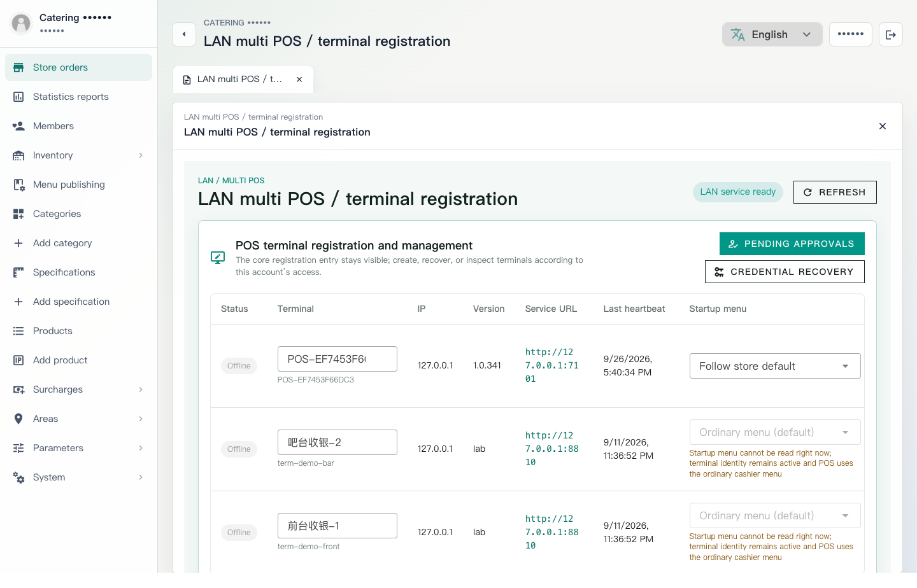Open Menu publishing page
Image resolution: width=917 pixels, height=588 pixels.
coord(78,185)
